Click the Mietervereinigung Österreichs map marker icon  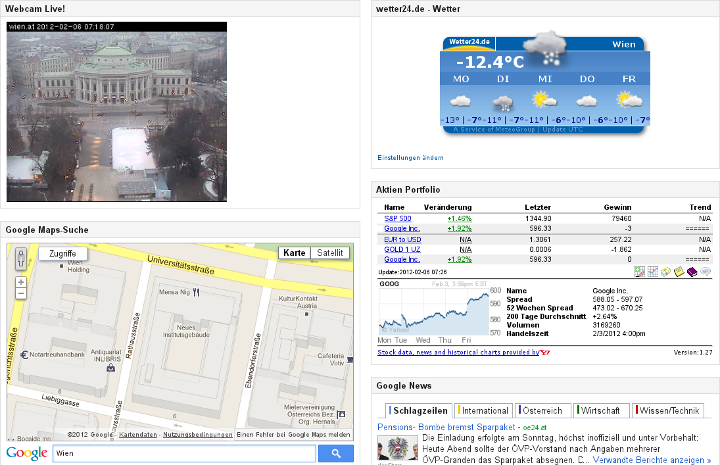[x=341, y=414]
